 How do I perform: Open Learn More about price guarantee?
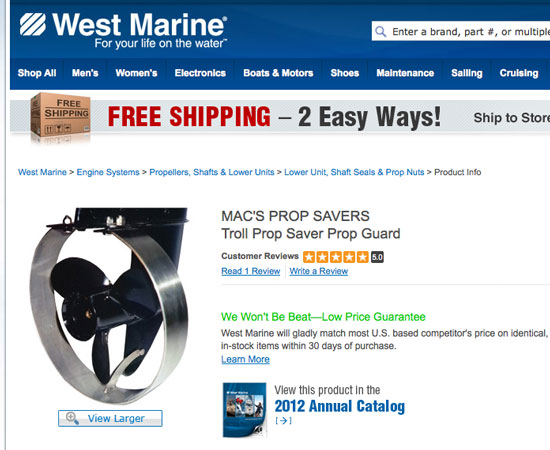(246, 359)
